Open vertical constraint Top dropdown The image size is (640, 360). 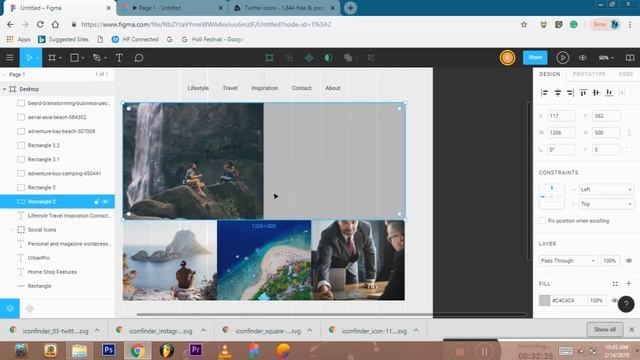(x=606, y=204)
